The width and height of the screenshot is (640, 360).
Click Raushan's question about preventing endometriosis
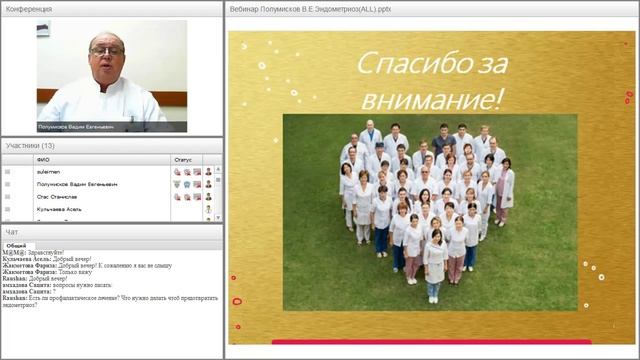[110, 301]
